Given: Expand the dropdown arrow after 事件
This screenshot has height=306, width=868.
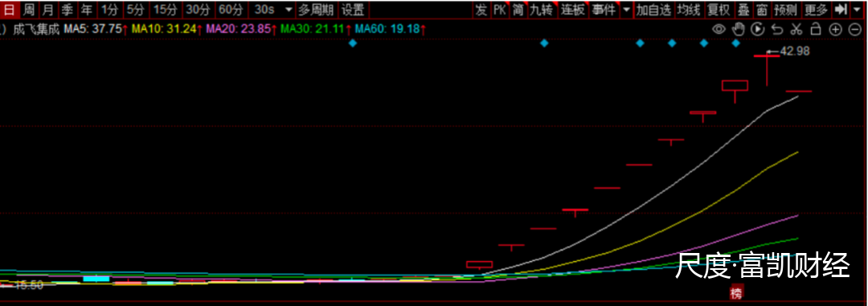Looking at the screenshot, I should click(626, 10).
